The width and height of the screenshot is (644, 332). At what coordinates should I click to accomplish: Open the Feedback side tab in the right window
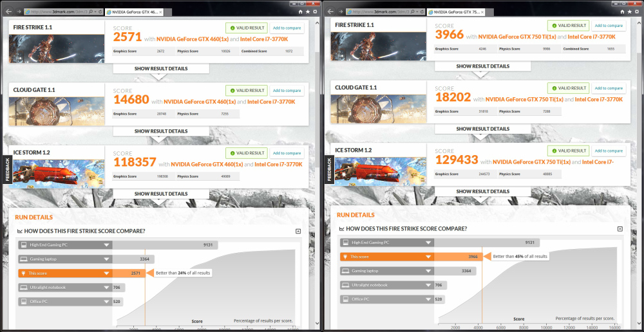coord(328,170)
